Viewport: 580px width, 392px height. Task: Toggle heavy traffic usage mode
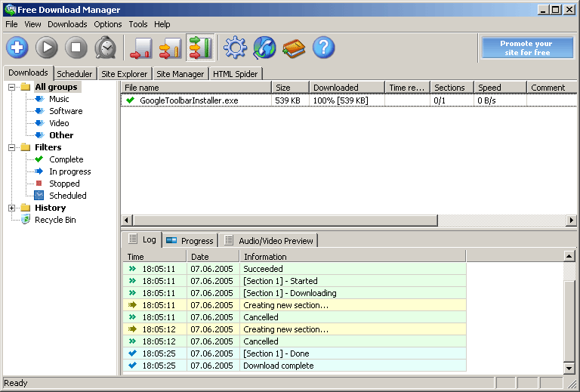(200, 48)
